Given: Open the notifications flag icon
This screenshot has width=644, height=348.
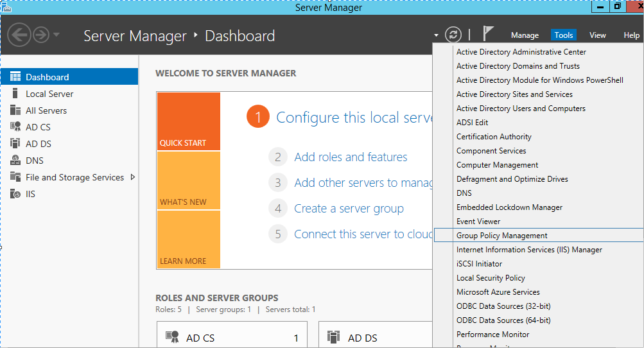Looking at the screenshot, I should coord(488,35).
